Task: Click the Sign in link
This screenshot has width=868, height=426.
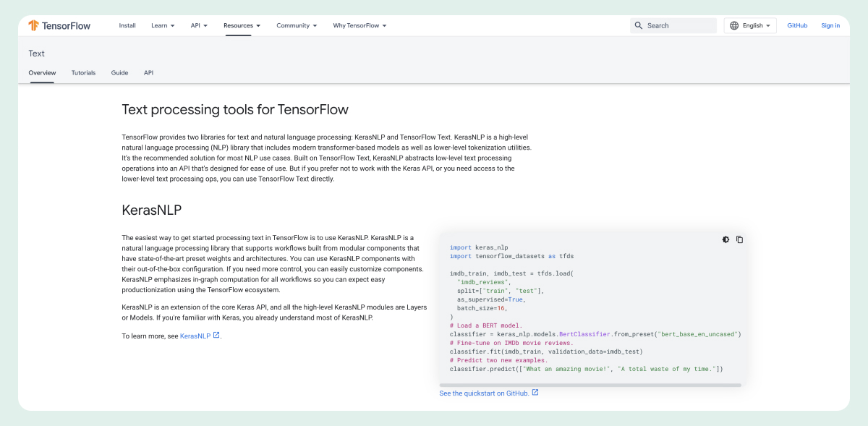Action: [830, 25]
